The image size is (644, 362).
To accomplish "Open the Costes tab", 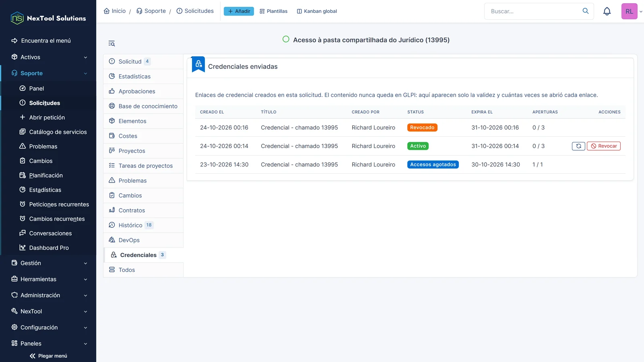I will coord(143,136).
